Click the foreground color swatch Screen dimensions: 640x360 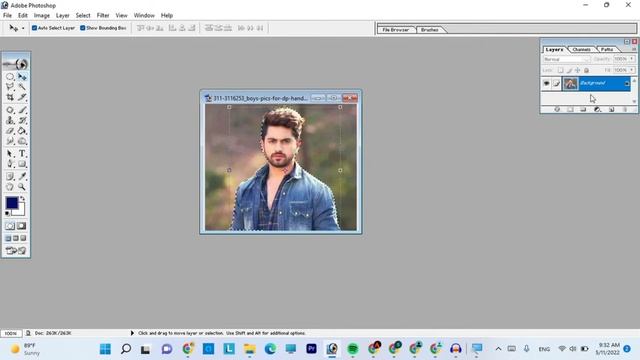12,202
